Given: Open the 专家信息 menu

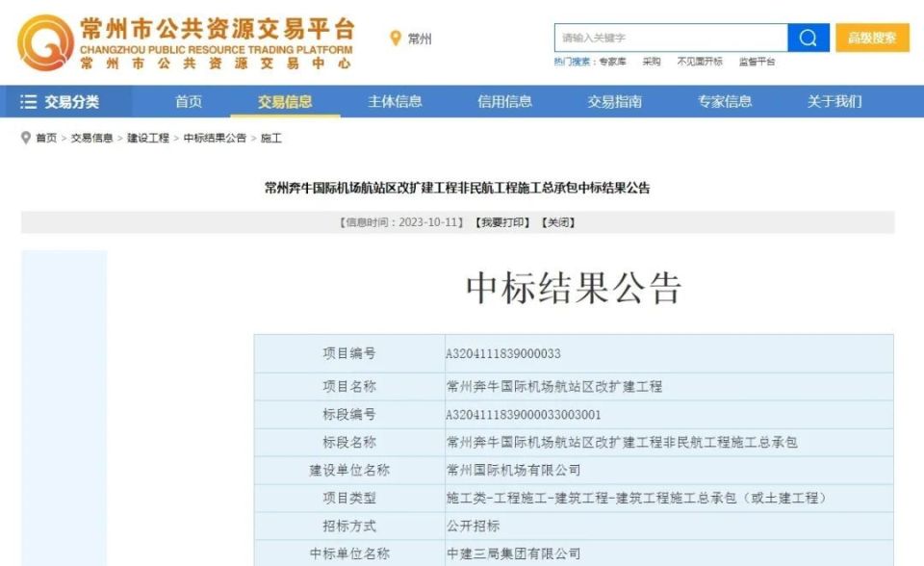Looking at the screenshot, I should coord(723,100).
